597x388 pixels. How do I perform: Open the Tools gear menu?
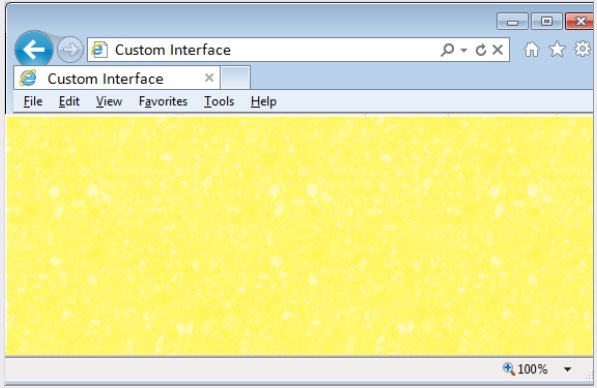pyautogui.click(x=583, y=49)
